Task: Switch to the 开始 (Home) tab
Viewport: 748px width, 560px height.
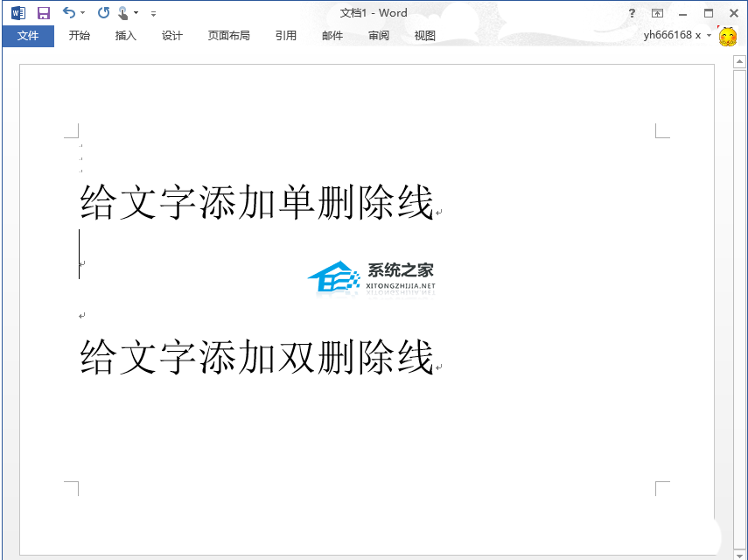Action: 80,36
